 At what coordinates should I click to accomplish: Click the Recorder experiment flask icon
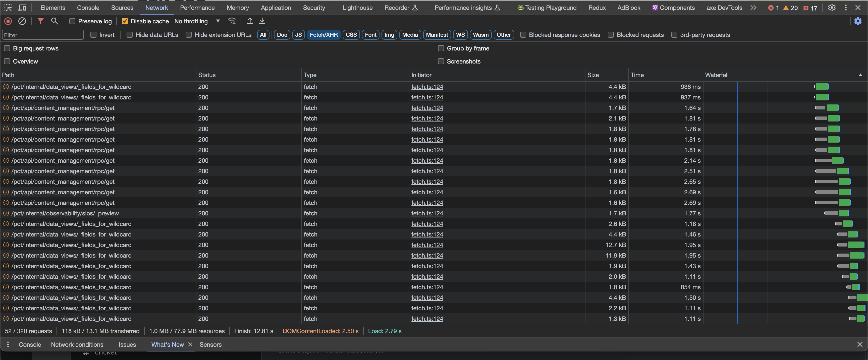click(415, 8)
